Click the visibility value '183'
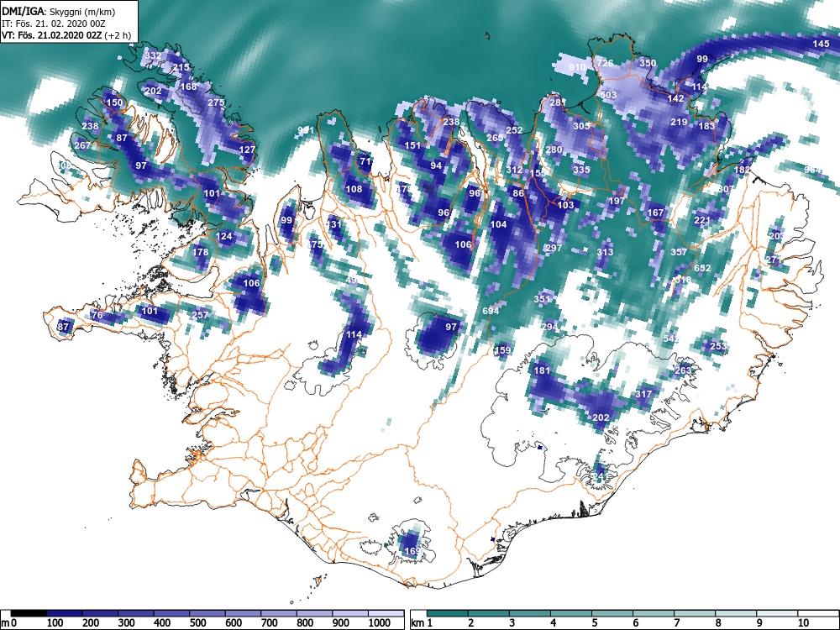The width and height of the screenshot is (840, 630). pos(706,127)
